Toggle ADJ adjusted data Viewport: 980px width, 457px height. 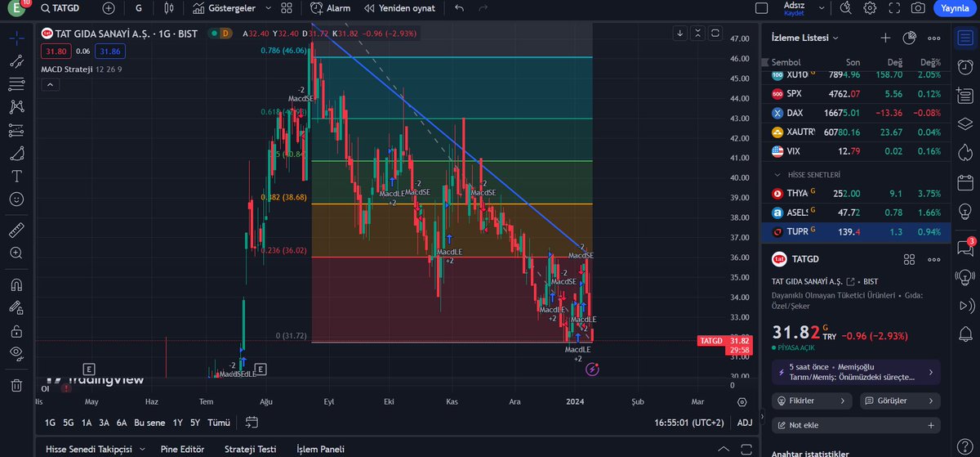[745, 423]
